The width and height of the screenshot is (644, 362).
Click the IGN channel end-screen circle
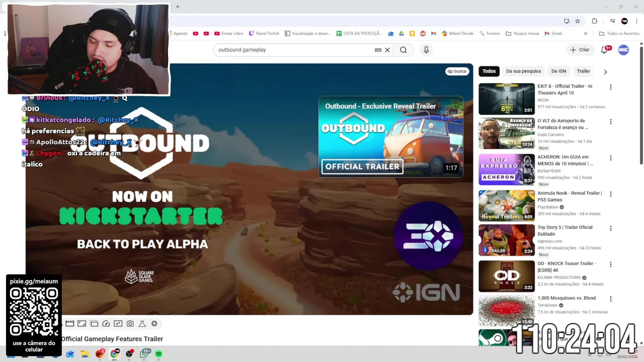pyautogui.click(x=428, y=235)
